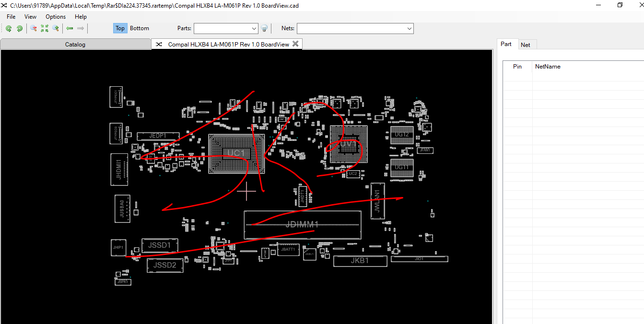Select the JSPK1 speaker connector
This screenshot has width=644, height=324.
point(123,282)
